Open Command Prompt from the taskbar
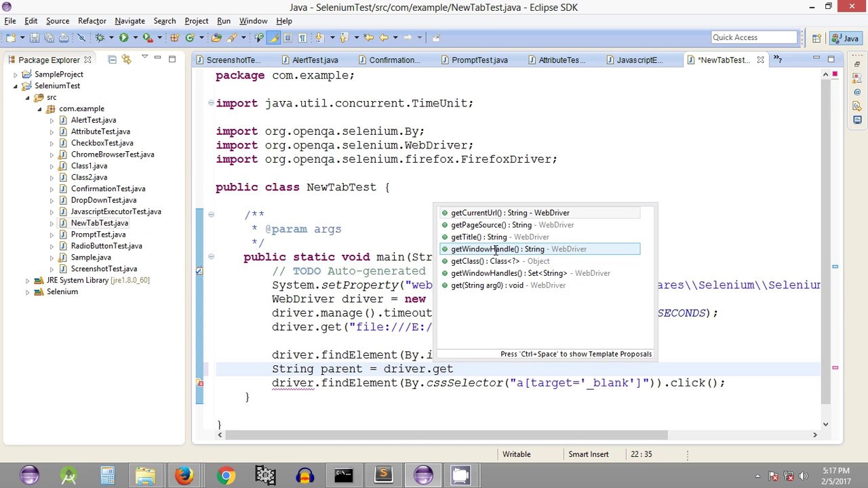 [x=344, y=475]
